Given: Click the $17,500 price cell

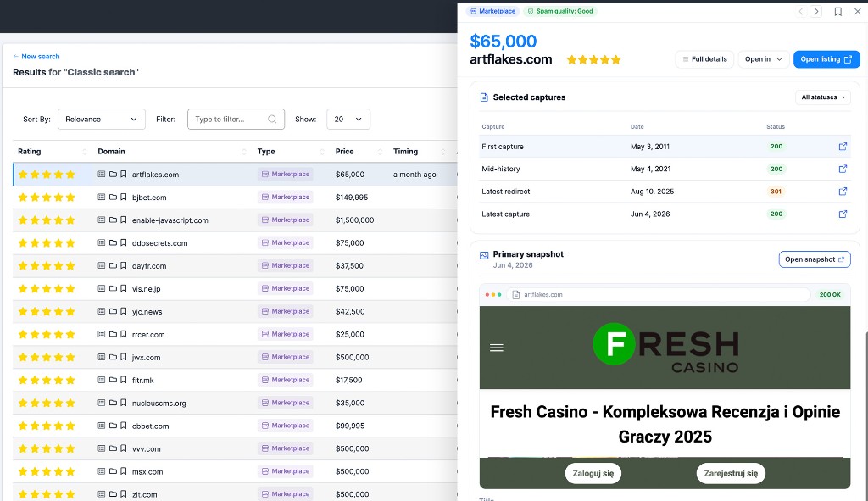Looking at the screenshot, I should click(x=348, y=380).
